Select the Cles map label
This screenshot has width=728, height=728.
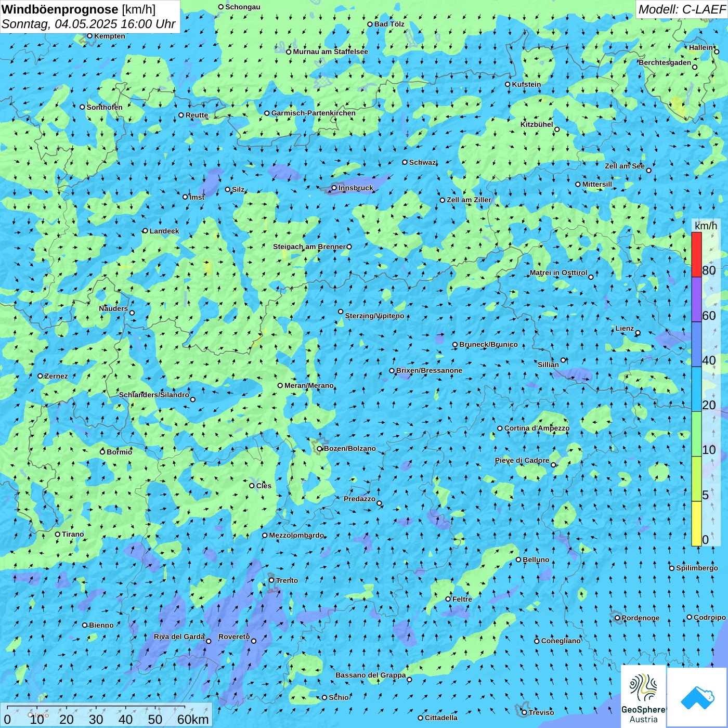coord(264,486)
